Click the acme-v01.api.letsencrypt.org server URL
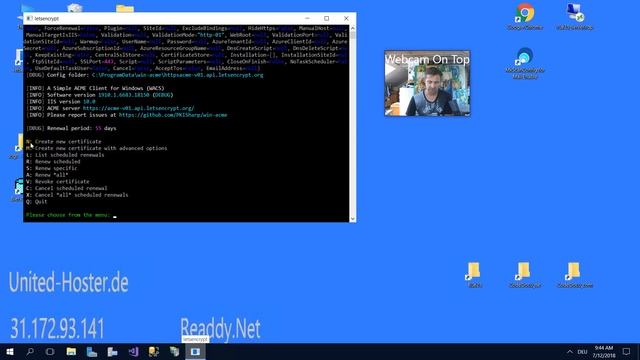Image resolution: width=640 pixels, height=360 pixels. click(x=138, y=108)
